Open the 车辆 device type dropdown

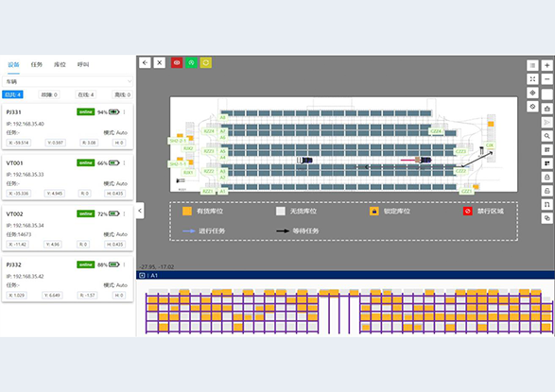pyautogui.click(x=68, y=81)
